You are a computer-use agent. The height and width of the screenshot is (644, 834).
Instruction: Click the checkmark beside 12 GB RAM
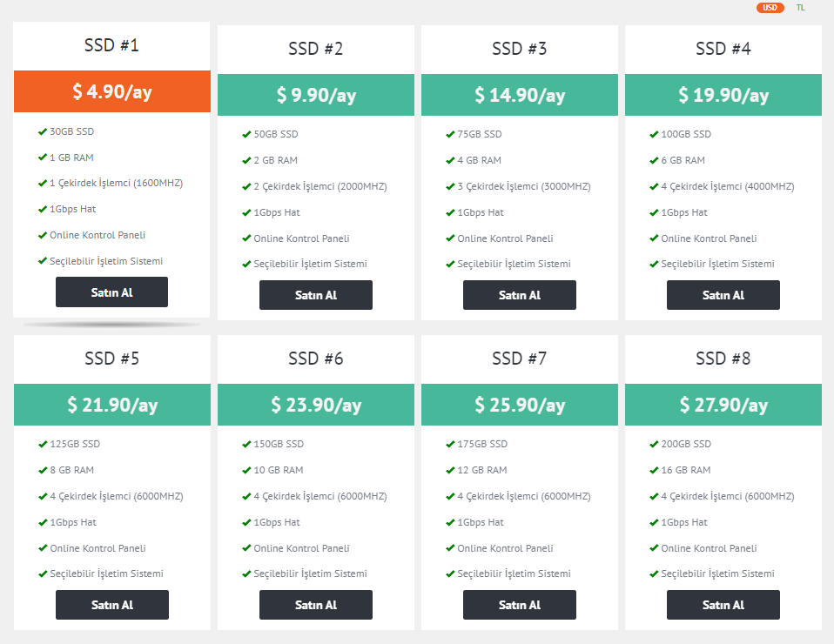450,471
